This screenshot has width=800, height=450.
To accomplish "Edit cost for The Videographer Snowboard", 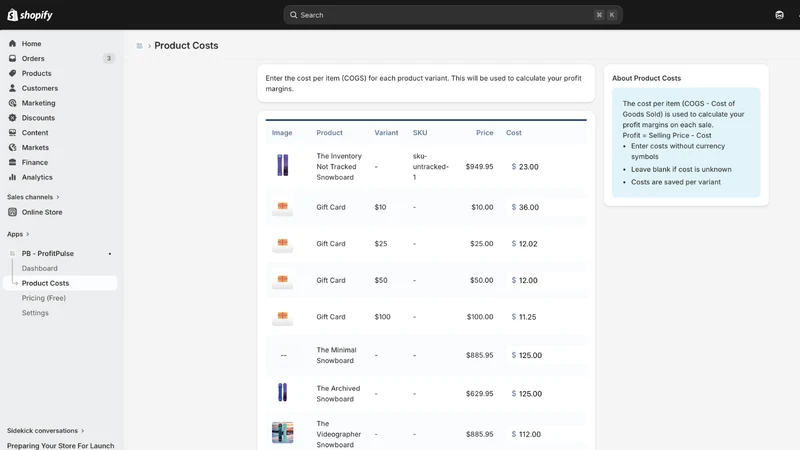I will (x=545, y=434).
